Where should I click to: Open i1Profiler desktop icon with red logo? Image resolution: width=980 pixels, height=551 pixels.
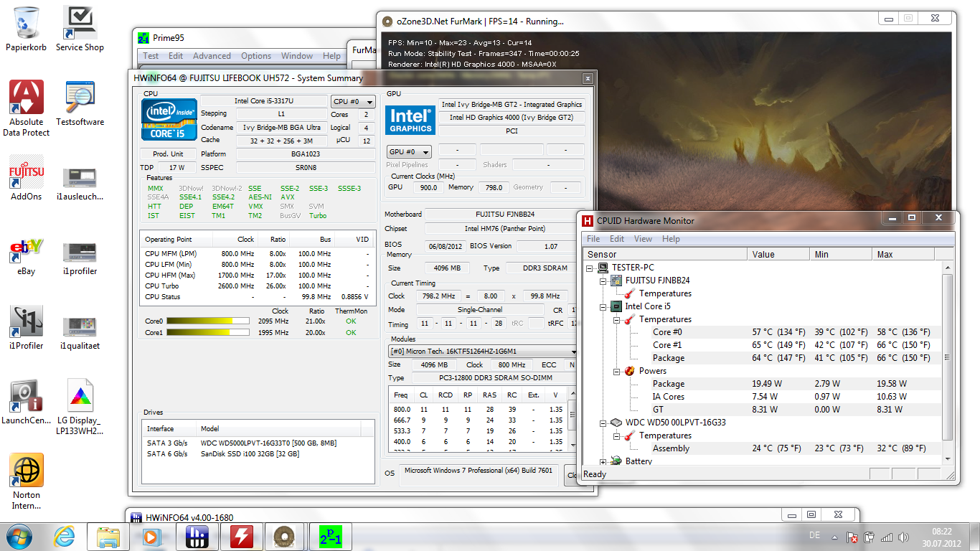[27, 327]
